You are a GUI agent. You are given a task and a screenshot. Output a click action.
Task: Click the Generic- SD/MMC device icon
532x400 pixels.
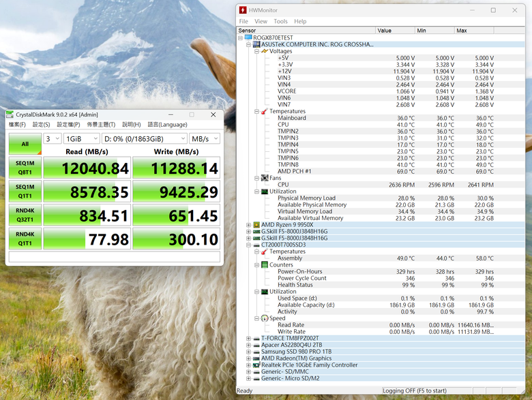[256, 372]
